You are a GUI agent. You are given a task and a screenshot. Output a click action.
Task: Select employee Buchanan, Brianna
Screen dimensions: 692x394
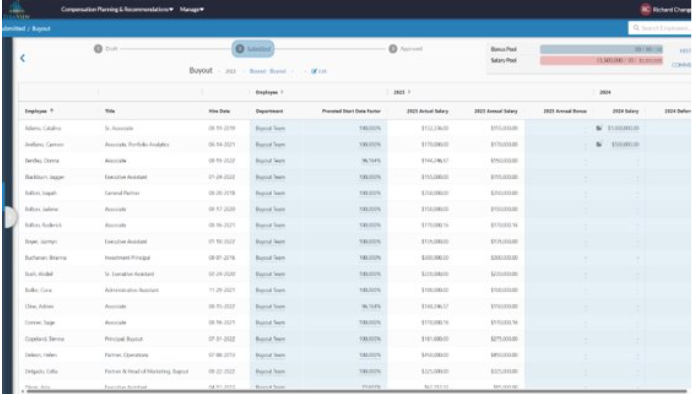point(45,258)
